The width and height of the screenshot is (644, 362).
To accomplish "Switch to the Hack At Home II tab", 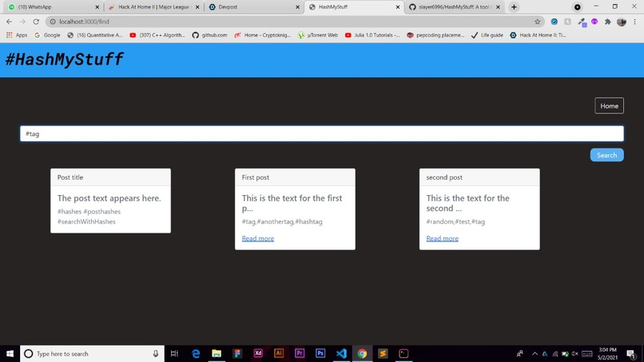I will (x=153, y=7).
